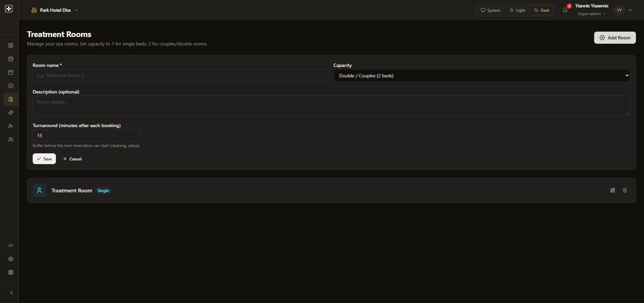Screen dimensions: 644x303
Task: Click into the Description textarea
Action: tap(331, 106)
